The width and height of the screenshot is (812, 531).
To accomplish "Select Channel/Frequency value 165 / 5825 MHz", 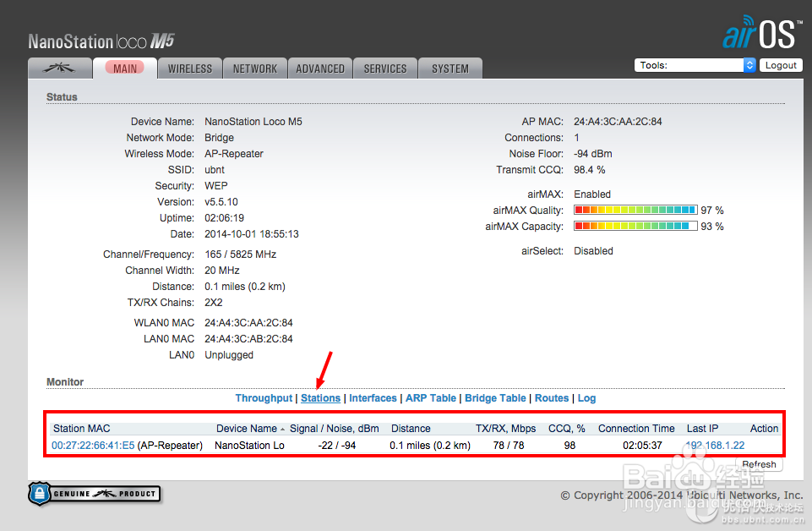I will (x=240, y=254).
